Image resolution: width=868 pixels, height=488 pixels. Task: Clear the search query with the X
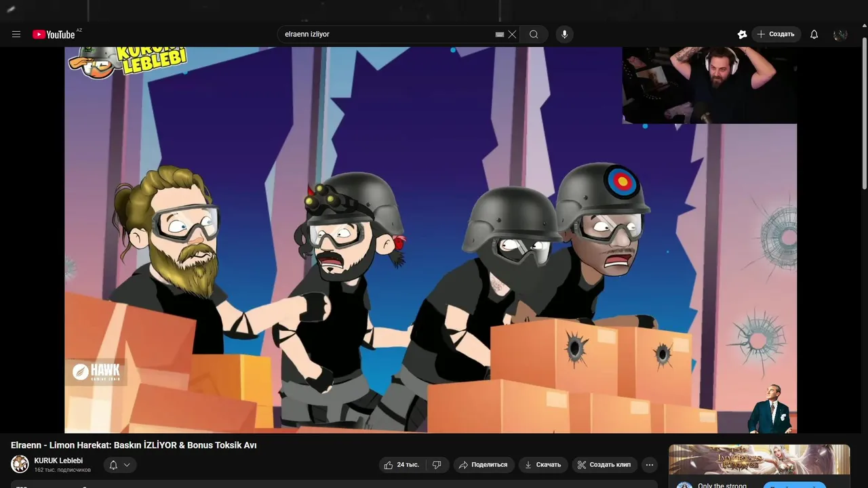(513, 35)
